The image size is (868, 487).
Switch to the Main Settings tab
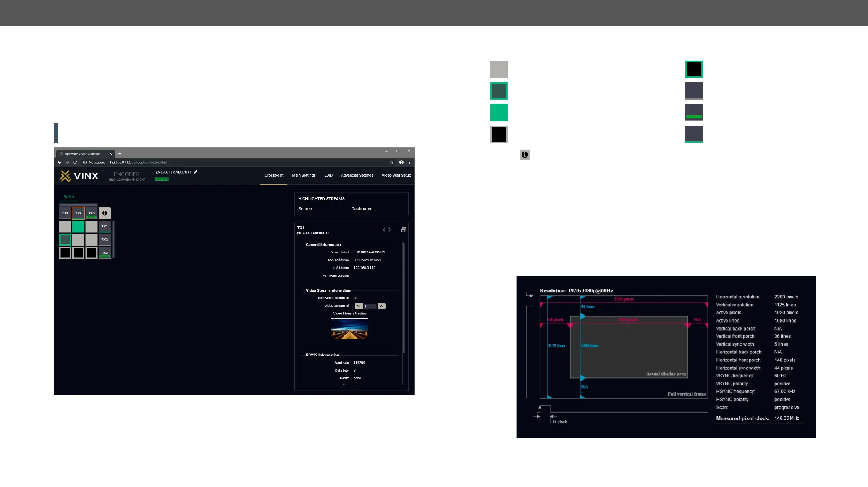(x=304, y=176)
